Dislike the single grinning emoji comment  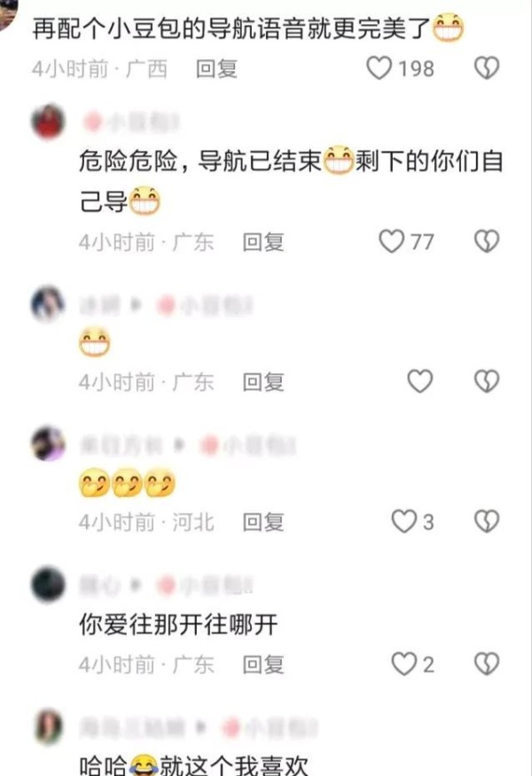tap(487, 381)
